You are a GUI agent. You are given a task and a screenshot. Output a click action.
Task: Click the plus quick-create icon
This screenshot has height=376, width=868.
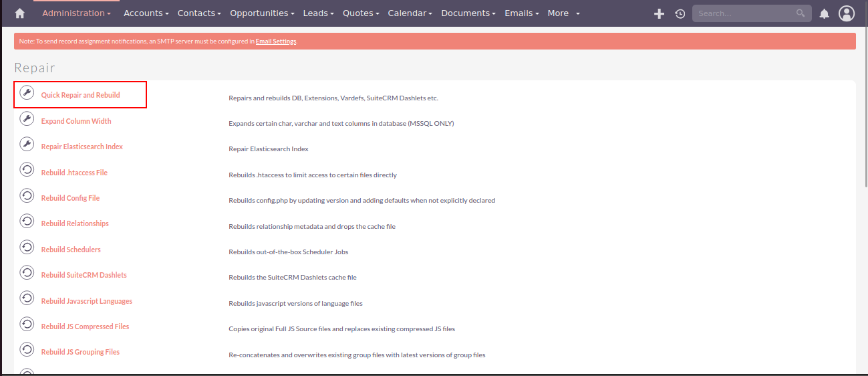pos(659,13)
